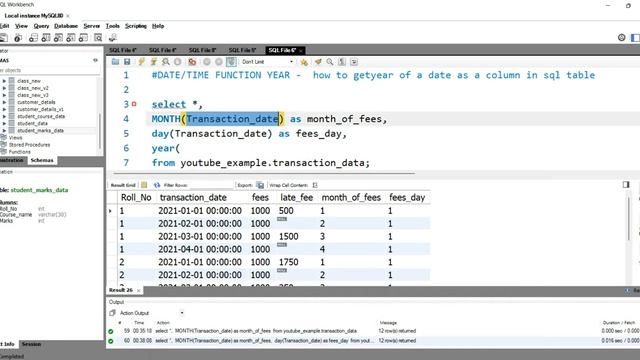This screenshot has width=640, height=360.
Task: Click the month_of_fees column header
Action: coord(351,198)
